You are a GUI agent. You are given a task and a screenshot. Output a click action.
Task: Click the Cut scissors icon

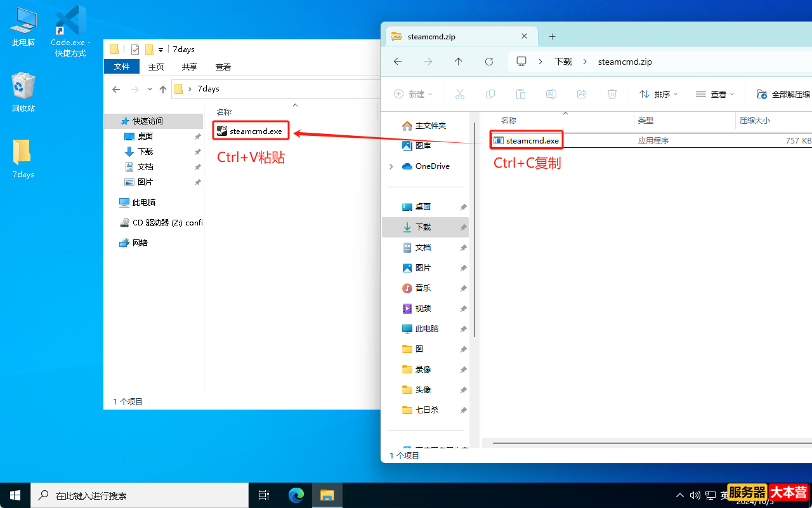(x=460, y=94)
